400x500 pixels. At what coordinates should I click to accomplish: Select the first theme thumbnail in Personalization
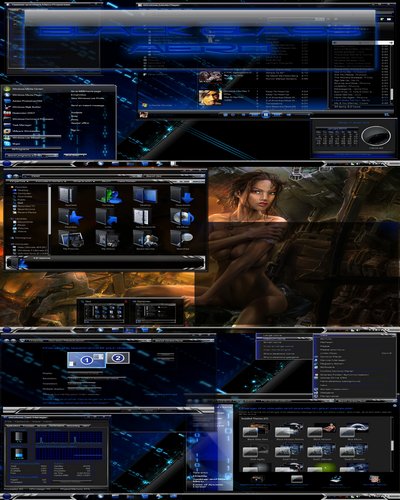coord(257,432)
